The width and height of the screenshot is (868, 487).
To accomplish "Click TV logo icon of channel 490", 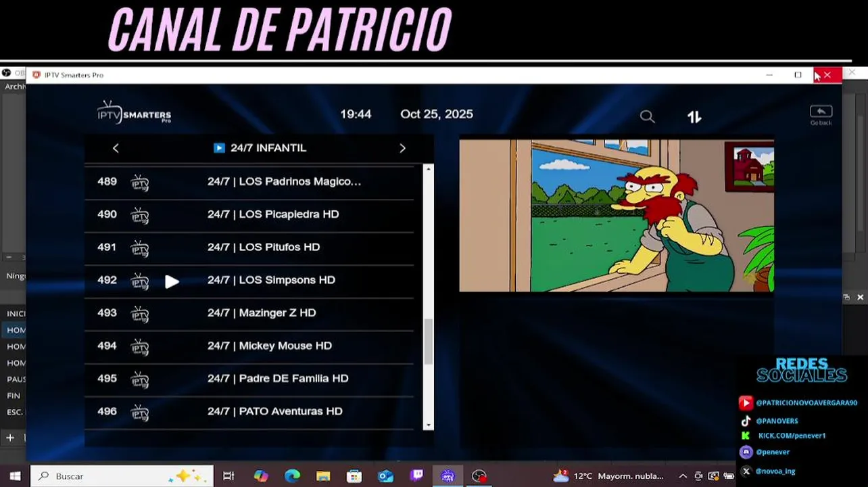I will pos(140,215).
